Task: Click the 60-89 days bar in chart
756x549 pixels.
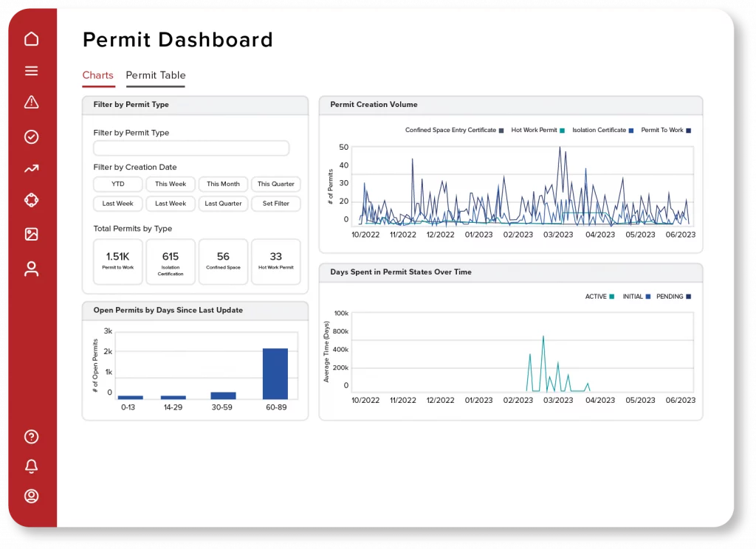Action: [275, 373]
